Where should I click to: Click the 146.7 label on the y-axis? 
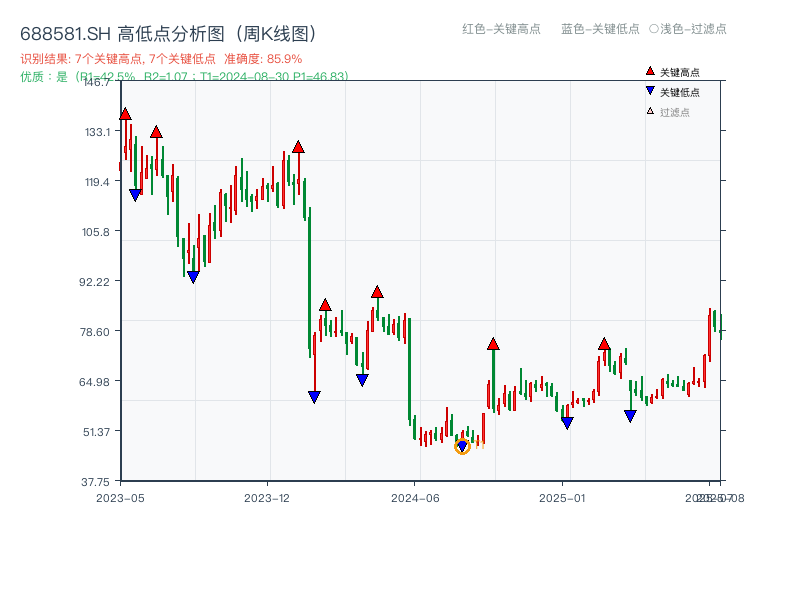pyautogui.click(x=97, y=84)
